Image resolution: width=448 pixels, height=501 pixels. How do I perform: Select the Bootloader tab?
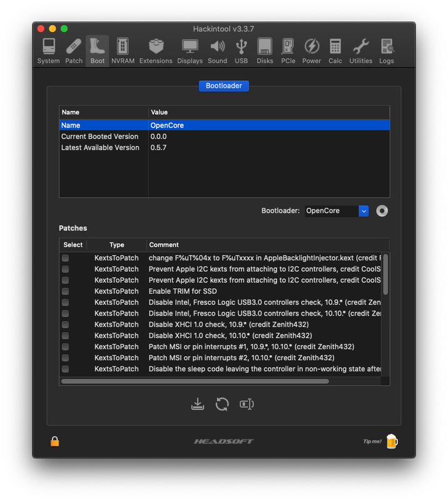point(224,86)
